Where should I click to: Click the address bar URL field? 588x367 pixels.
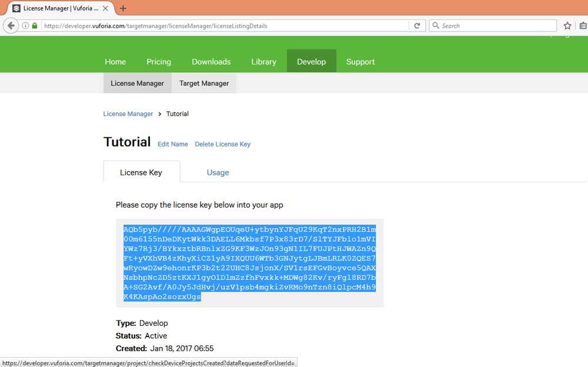(x=223, y=26)
